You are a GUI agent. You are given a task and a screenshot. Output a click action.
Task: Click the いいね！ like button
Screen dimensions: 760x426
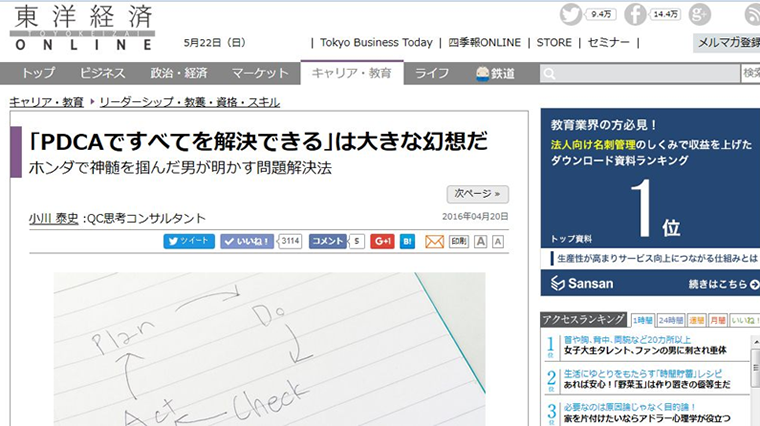tap(247, 241)
